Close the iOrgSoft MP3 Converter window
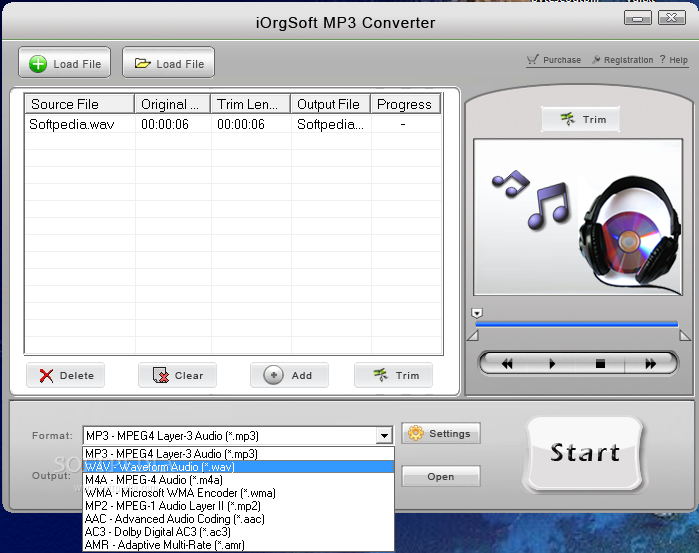Screen dimensions: 699x553 point(672,18)
